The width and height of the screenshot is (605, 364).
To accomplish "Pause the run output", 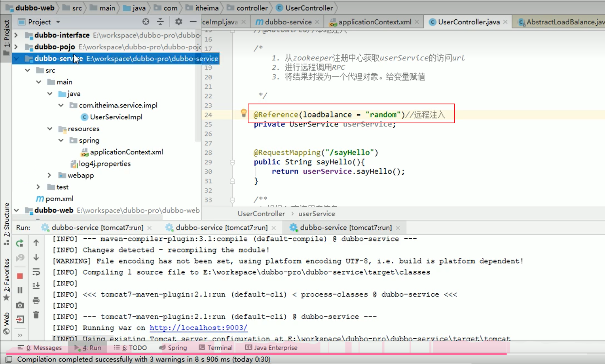I will pos(20,290).
